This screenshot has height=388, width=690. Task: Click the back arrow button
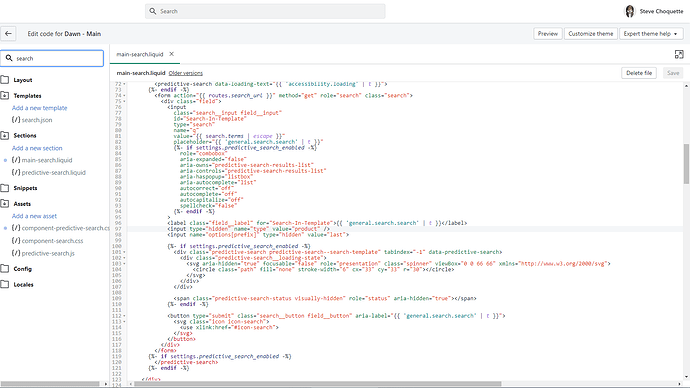click(8, 33)
